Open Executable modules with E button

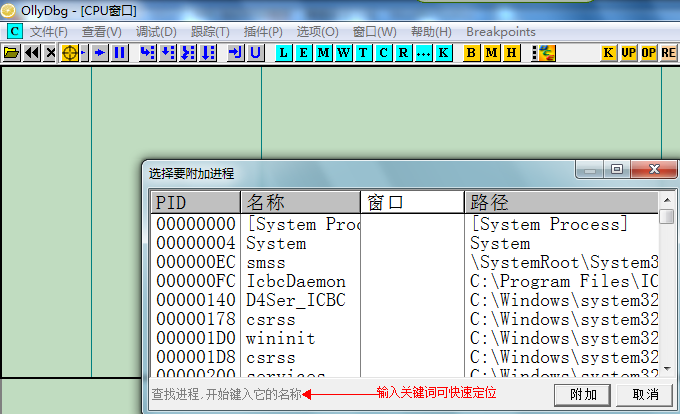[304, 53]
